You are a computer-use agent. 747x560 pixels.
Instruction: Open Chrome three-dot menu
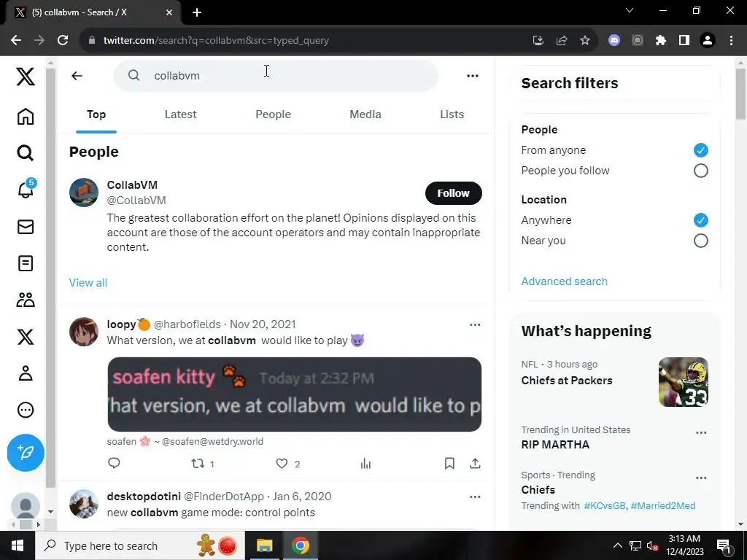pyautogui.click(x=731, y=41)
